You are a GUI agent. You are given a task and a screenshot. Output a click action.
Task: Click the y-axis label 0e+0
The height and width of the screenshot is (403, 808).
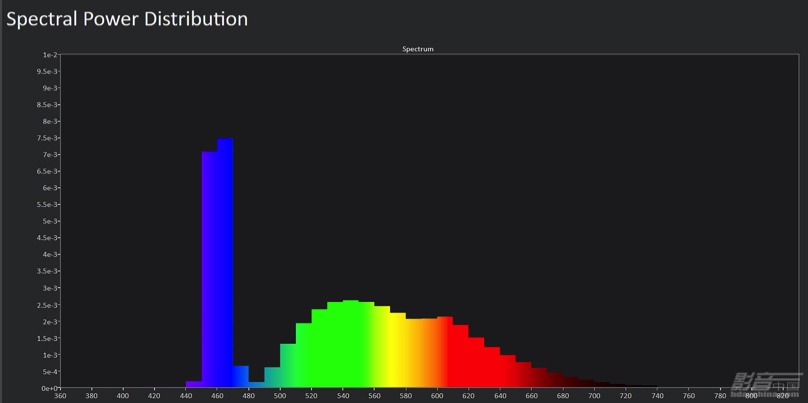tap(49, 388)
